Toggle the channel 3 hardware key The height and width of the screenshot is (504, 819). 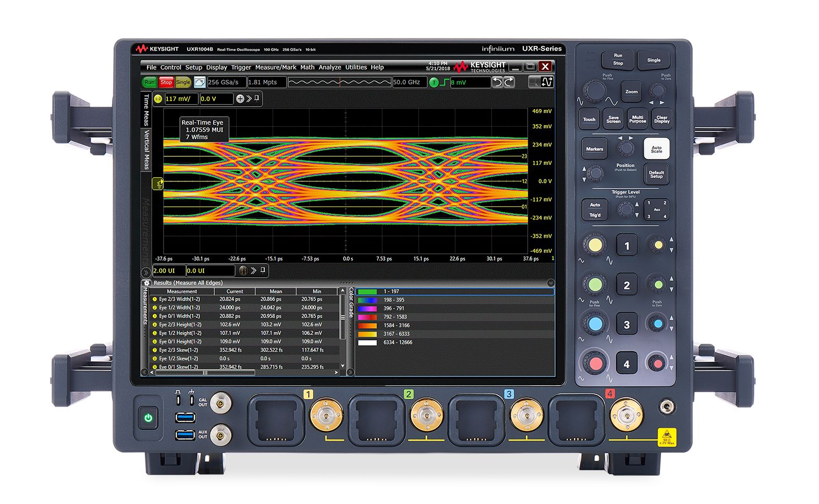tap(627, 325)
